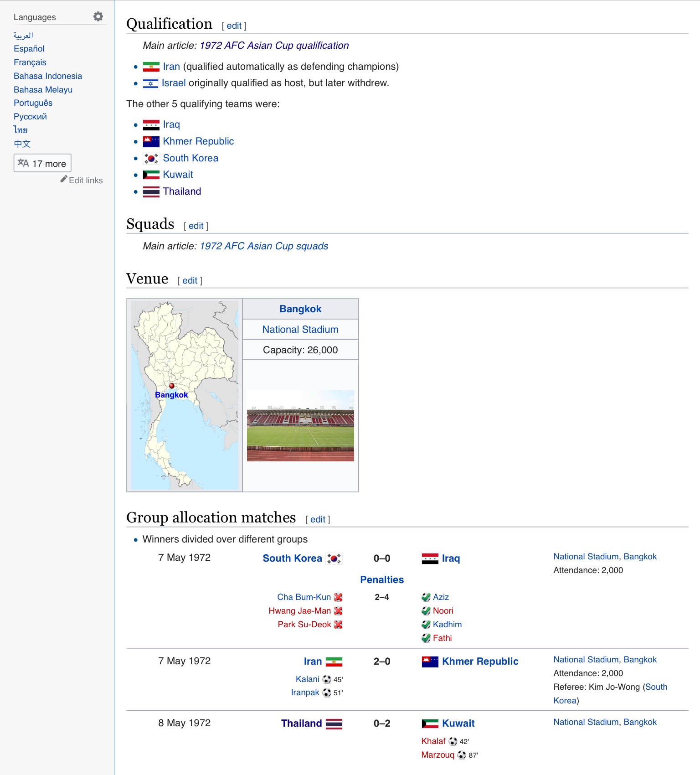Open the stadium photo thumbnail

[x=300, y=426]
